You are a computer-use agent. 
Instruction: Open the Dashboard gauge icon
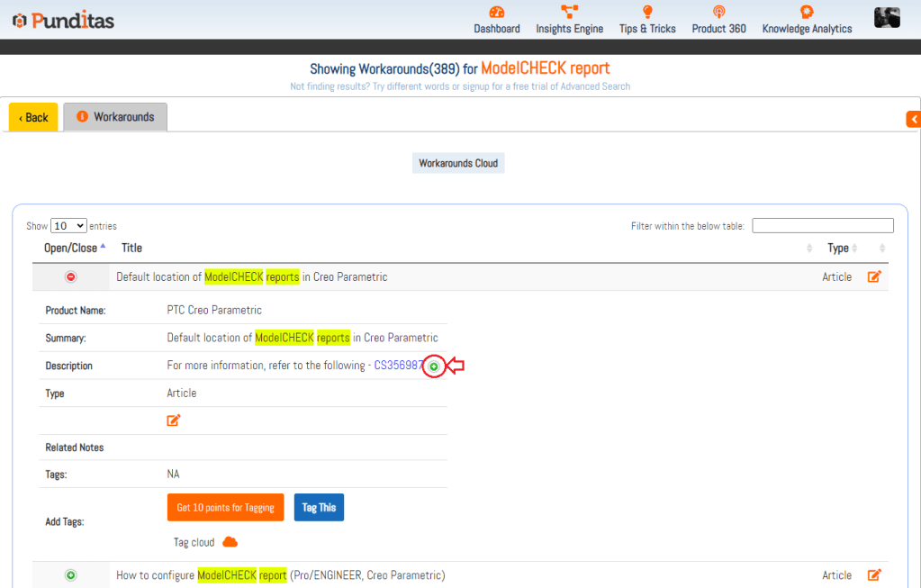(497, 12)
